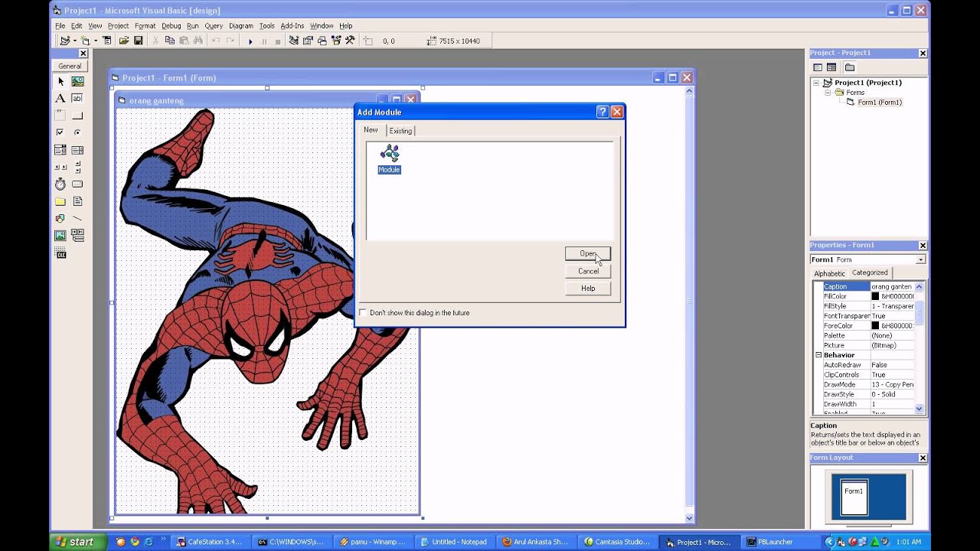Pick the TextBox control tool
Image resolution: width=980 pixels, height=551 pixels.
pyautogui.click(x=77, y=99)
